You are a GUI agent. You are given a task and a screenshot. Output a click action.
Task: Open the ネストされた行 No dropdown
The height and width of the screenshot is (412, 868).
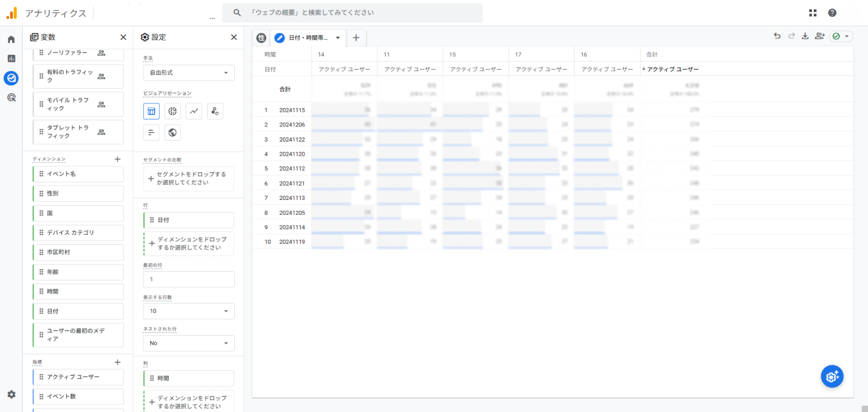[x=188, y=343]
